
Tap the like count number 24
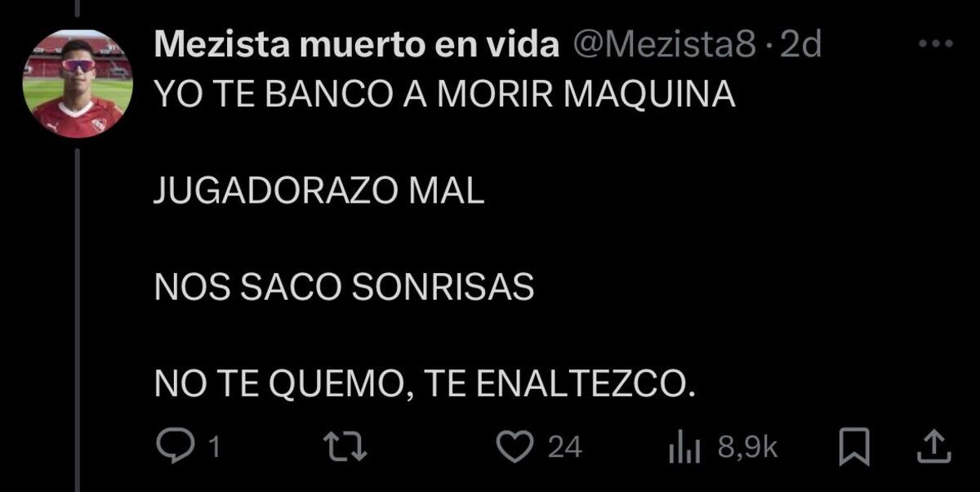(564, 448)
